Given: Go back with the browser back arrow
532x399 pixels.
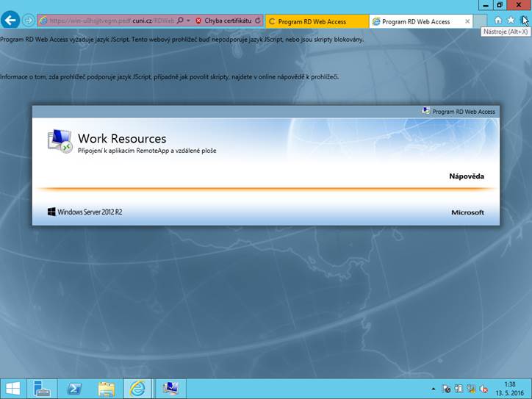Looking at the screenshot, I should coord(10,20).
